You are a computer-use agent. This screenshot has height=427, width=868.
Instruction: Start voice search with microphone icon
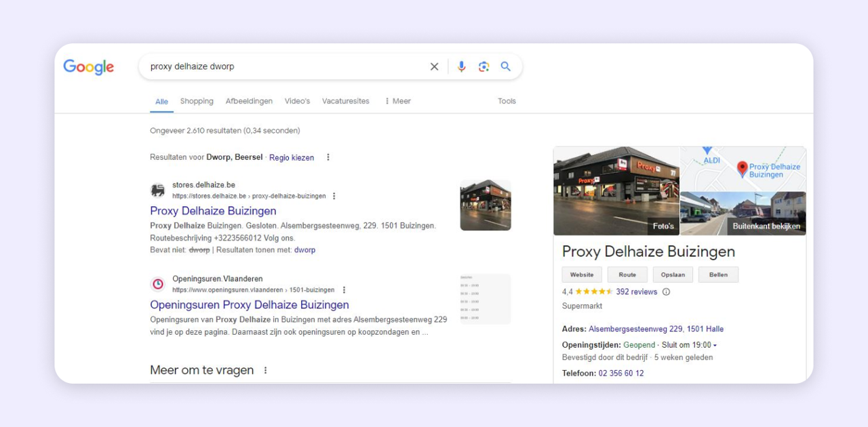(461, 66)
